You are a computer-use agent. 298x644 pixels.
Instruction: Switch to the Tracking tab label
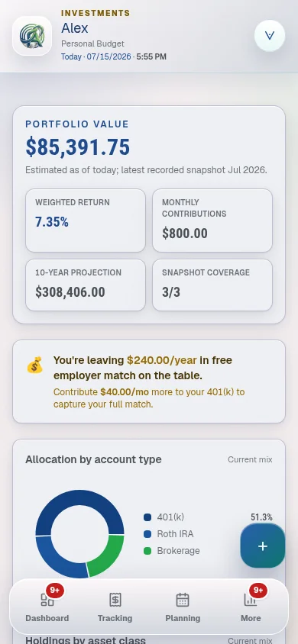[115, 618]
